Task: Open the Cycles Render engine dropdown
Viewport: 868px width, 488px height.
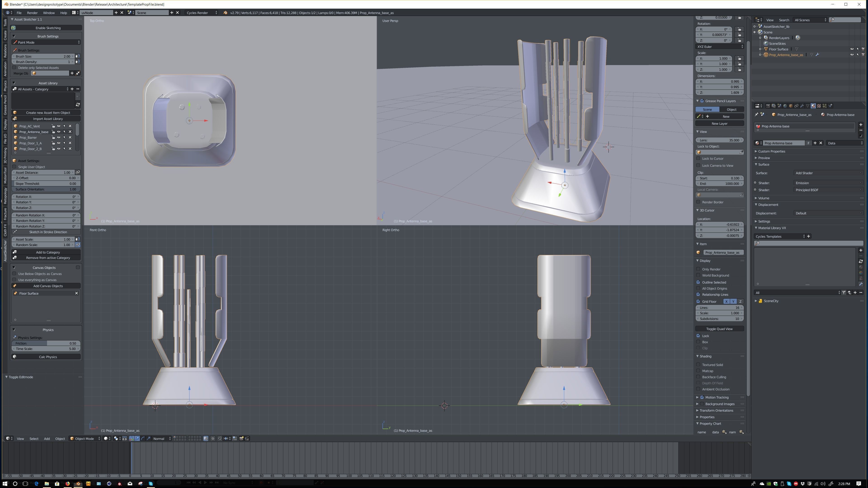Action: 201,13
